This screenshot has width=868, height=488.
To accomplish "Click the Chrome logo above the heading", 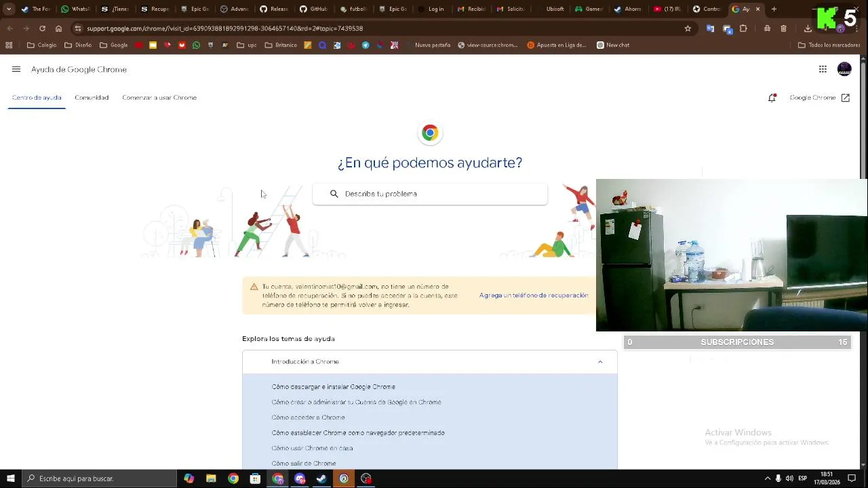I will tap(430, 133).
